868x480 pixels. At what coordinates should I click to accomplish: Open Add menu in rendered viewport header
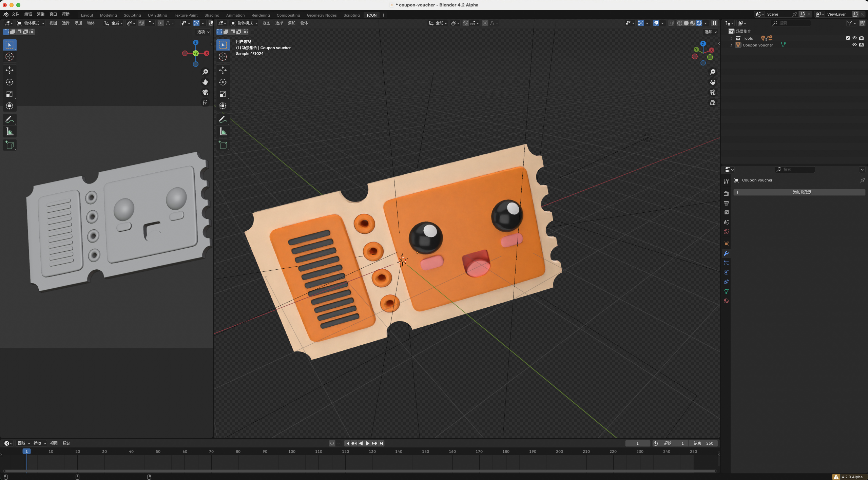[292, 23]
